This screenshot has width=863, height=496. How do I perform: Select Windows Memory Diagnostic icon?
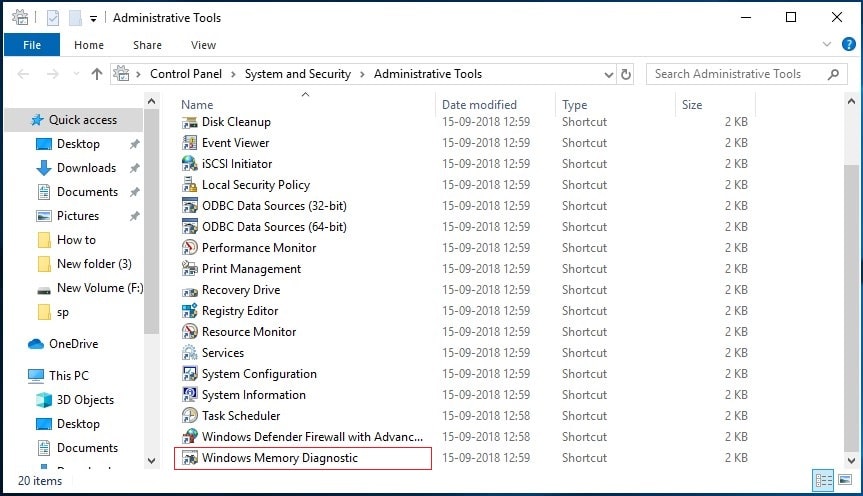click(189, 458)
